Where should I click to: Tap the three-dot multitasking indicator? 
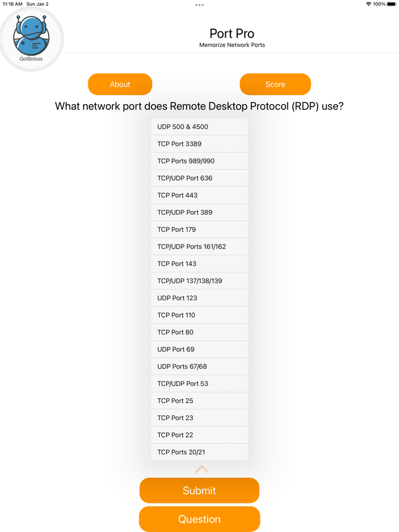(199, 5)
